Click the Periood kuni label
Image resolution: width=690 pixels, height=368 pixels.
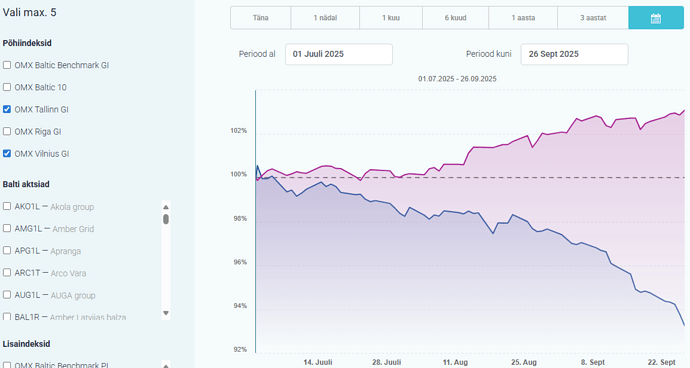pyautogui.click(x=488, y=54)
